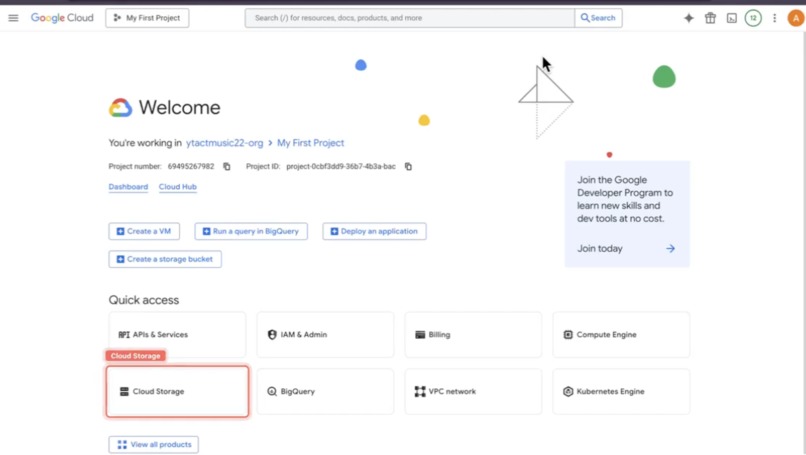Open APIs & Services quick access card
This screenshot has width=806, height=455.
click(x=177, y=335)
